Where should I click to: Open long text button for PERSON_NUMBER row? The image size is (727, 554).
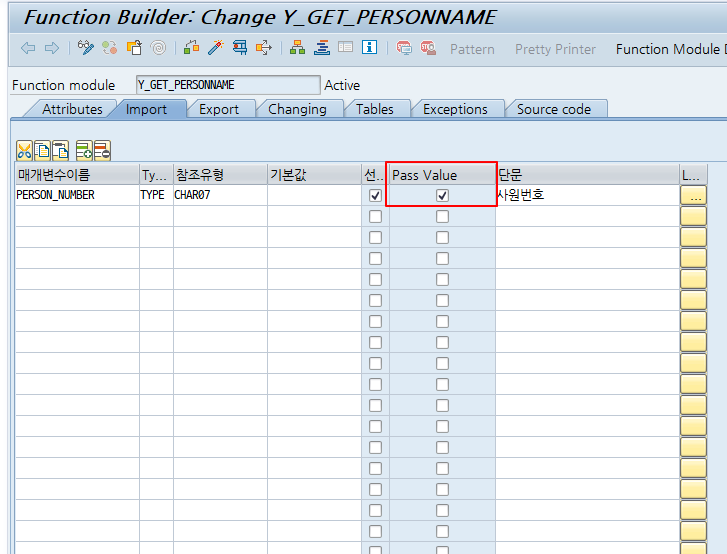[694, 196]
